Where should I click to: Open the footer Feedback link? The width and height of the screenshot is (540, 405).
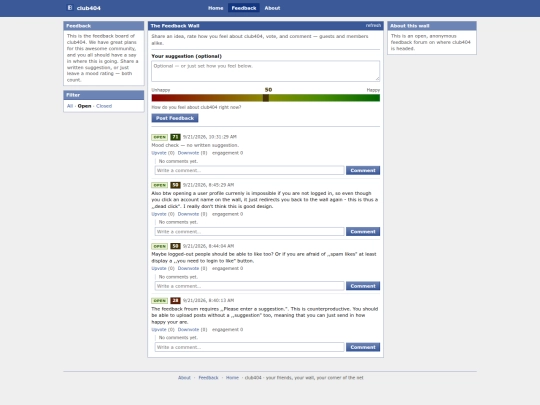pyautogui.click(x=208, y=378)
